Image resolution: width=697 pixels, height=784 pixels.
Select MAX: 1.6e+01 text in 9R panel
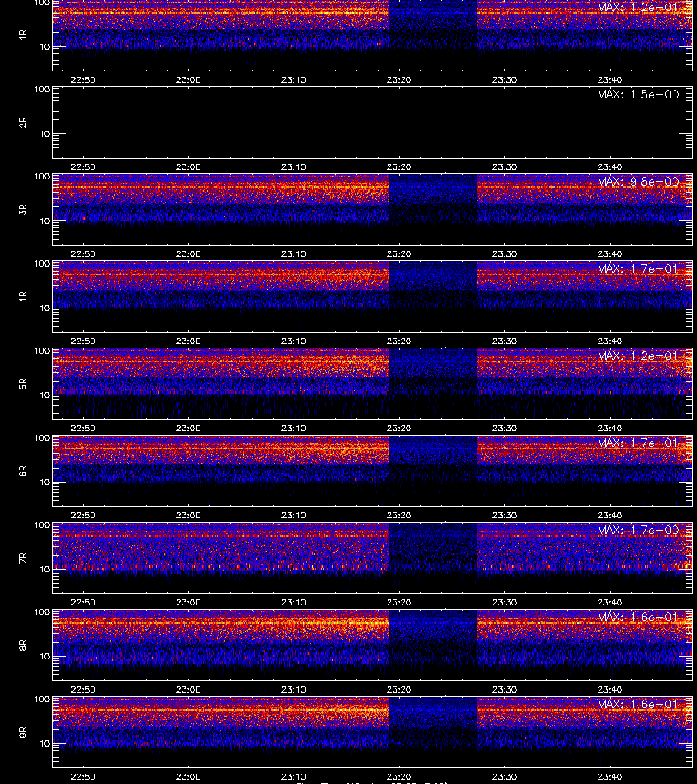[638, 705]
